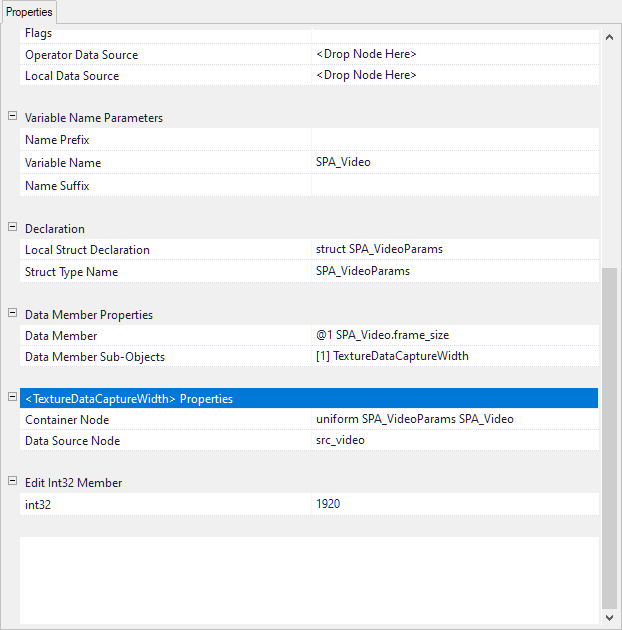Collapse the Data Member Properties section

[x=13, y=314]
